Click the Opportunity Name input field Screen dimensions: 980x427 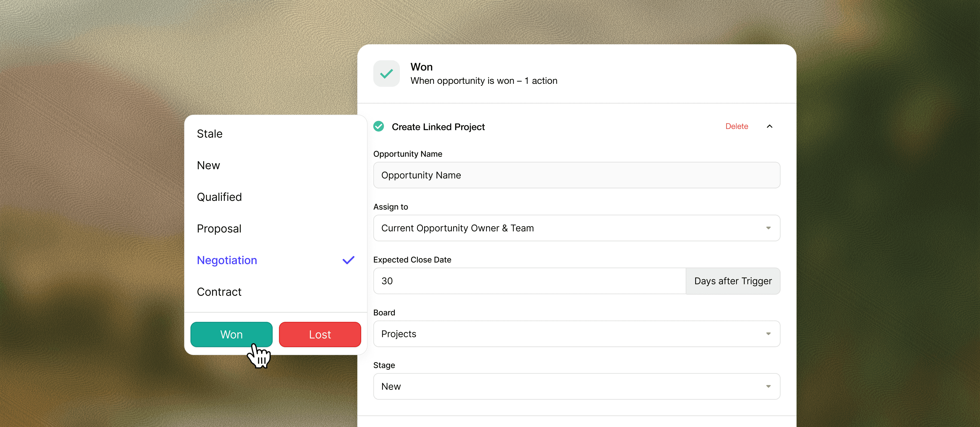point(576,175)
